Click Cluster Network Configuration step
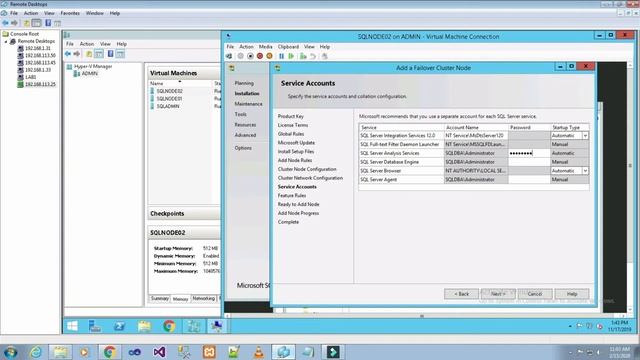 (310, 178)
